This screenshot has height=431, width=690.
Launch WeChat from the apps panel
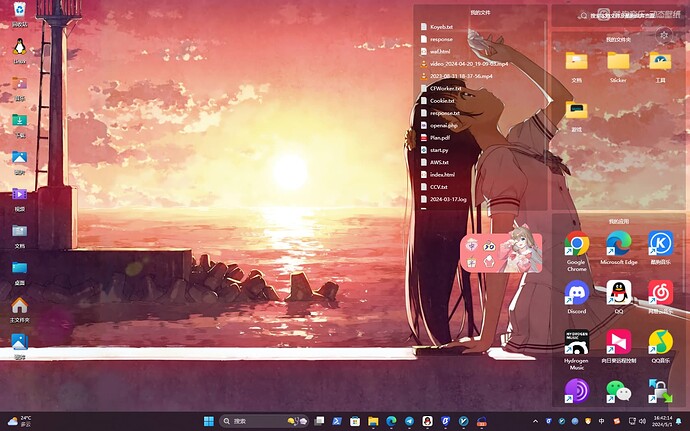(618, 391)
